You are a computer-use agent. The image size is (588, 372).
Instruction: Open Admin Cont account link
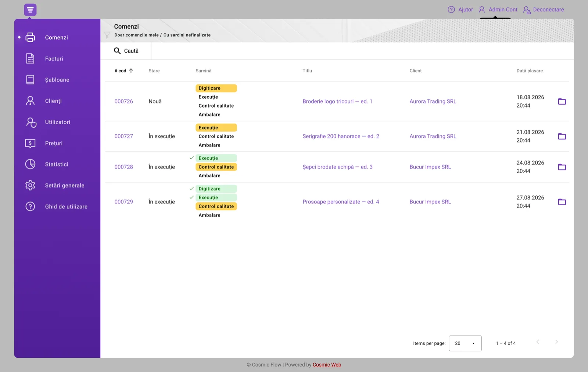click(498, 10)
